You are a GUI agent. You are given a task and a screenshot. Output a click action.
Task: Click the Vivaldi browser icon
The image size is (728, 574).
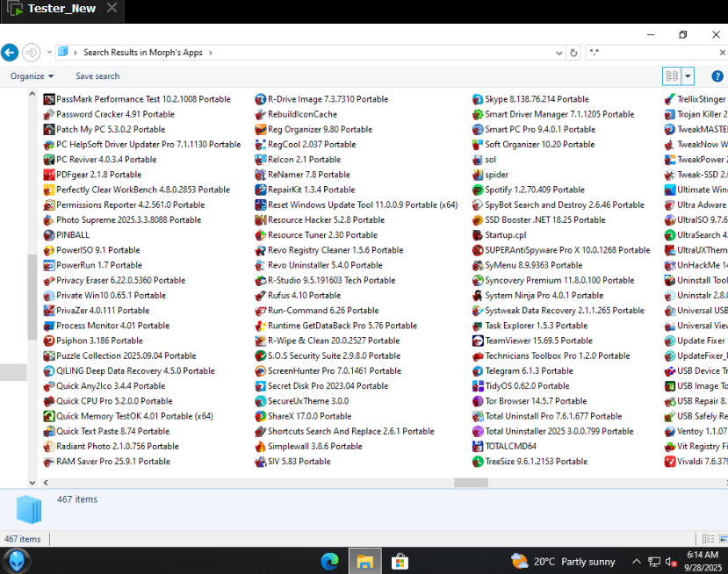670,462
